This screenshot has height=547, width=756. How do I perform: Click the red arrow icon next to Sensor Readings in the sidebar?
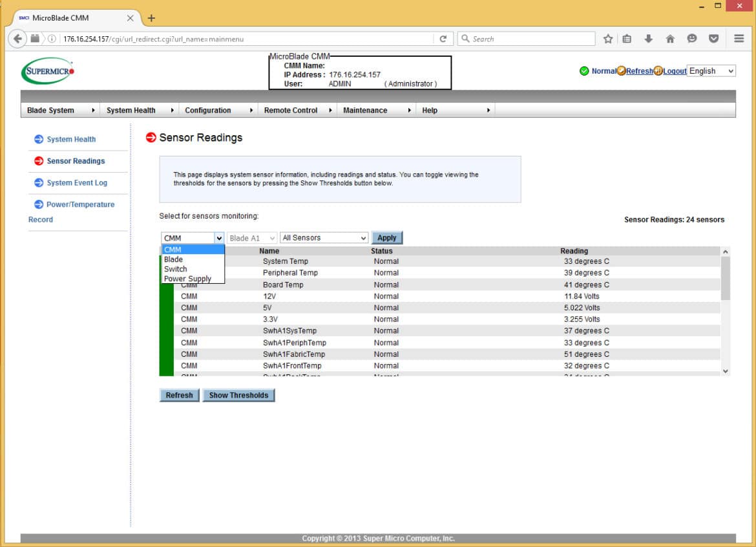pos(39,161)
